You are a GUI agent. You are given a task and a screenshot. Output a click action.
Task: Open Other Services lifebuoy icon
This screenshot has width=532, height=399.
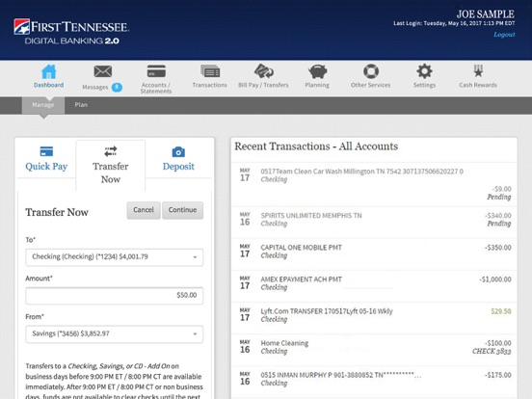(371, 71)
